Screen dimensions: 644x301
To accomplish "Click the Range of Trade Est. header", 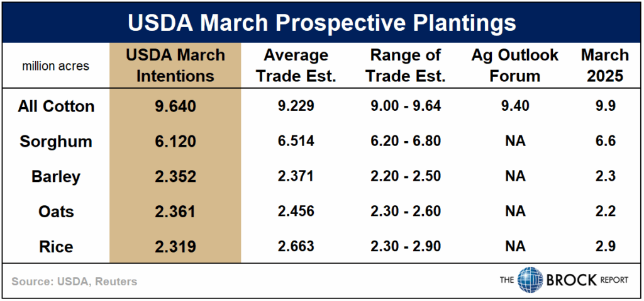I will click(408, 65).
